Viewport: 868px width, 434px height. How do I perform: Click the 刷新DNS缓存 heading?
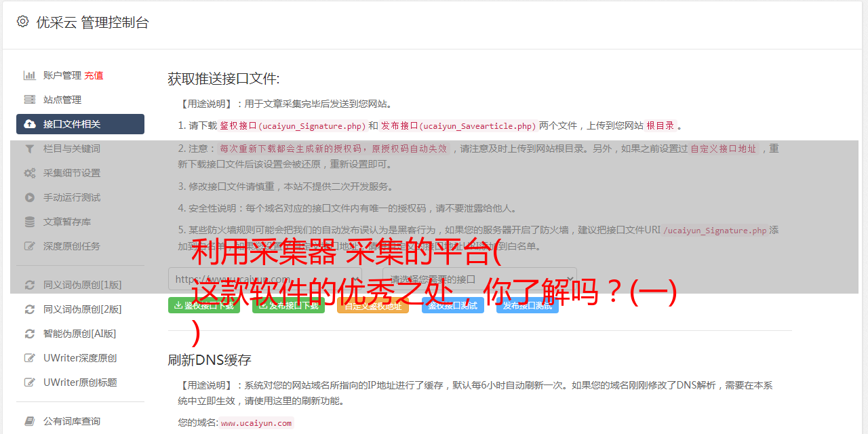210,359
